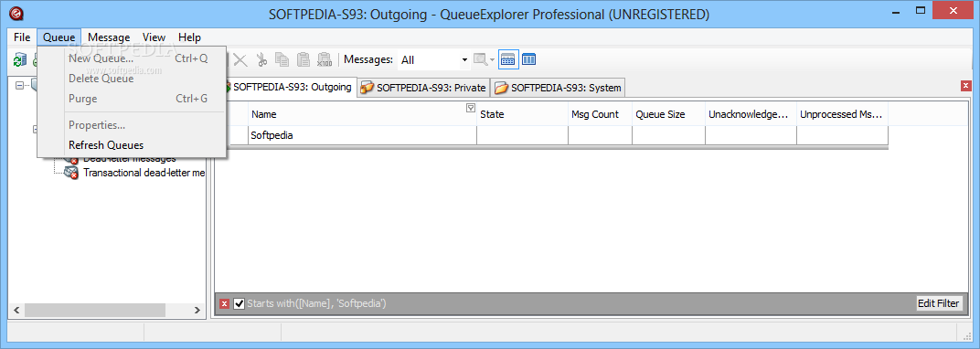Choose Refresh Queues from Queue menu
The width and height of the screenshot is (980, 349).
pyautogui.click(x=132, y=145)
